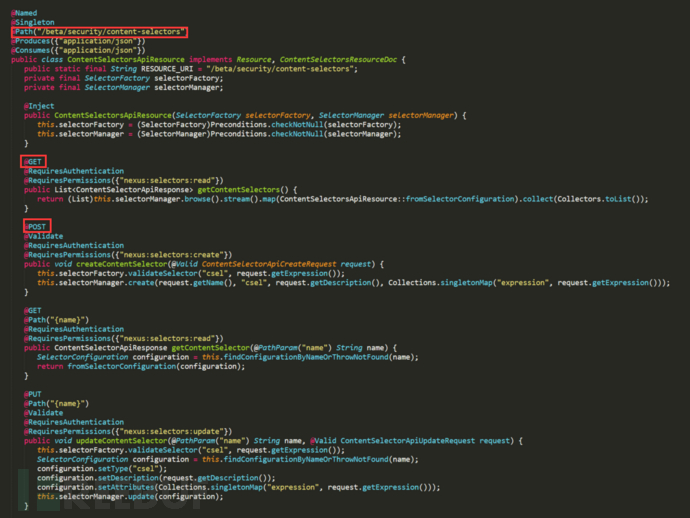
Task: Click the 'implements' keyword in class declaration
Action: pyautogui.click(x=210, y=59)
